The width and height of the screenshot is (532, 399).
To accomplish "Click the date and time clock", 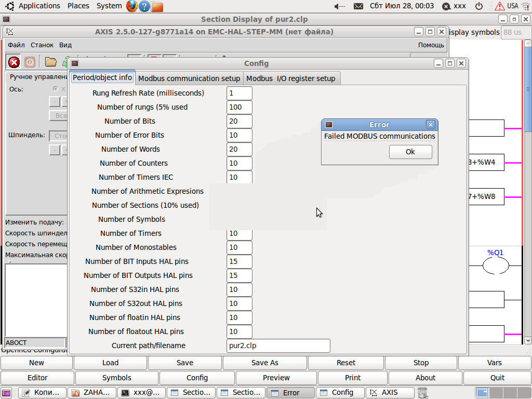I will [402, 6].
